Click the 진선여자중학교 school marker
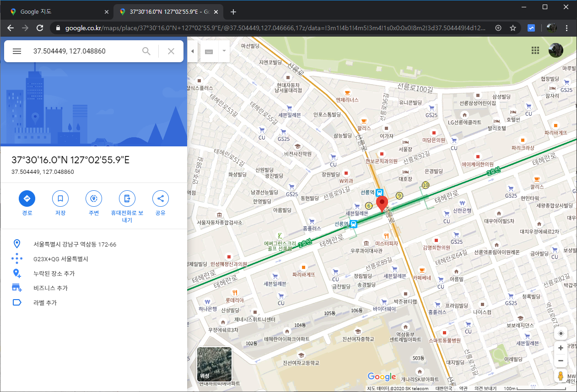This screenshot has height=392, width=577. (358, 331)
